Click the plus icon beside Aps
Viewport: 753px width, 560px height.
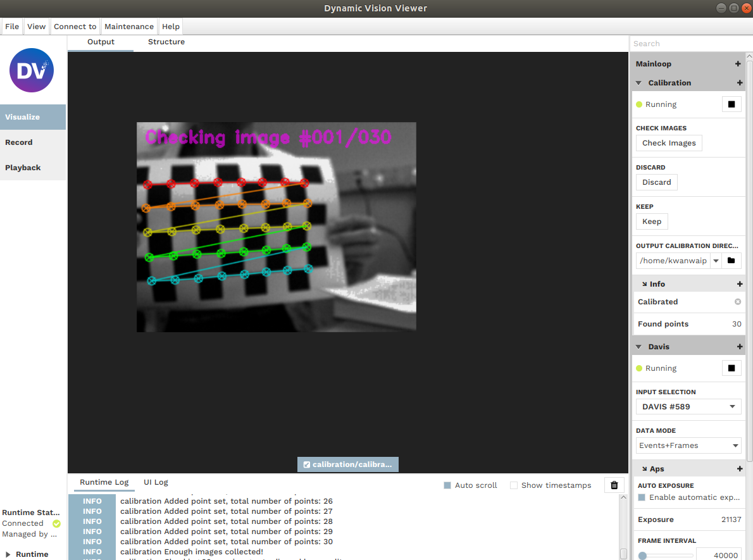pos(740,469)
